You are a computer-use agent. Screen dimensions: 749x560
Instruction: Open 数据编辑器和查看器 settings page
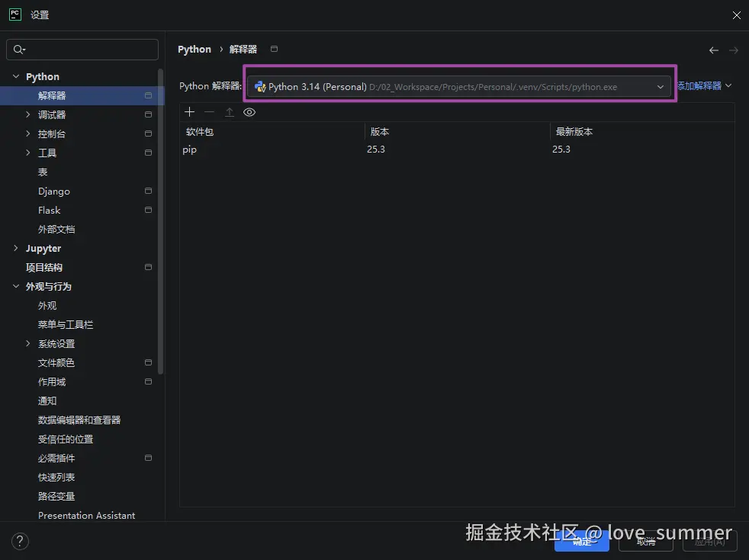79,420
